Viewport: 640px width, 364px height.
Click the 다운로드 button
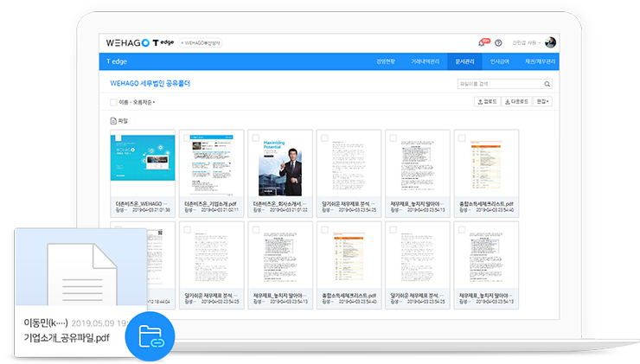[x=515, y=102]
